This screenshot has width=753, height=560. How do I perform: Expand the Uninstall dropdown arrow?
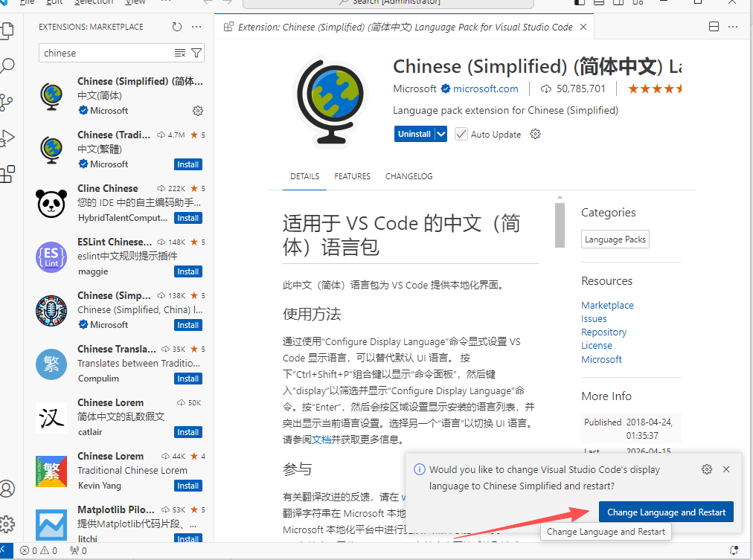(440, 134)
